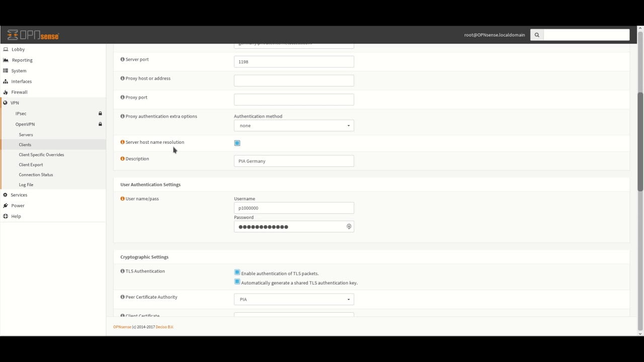Click the Lobby sidebar icon
644x362 pixels.
tap(6, 49)
